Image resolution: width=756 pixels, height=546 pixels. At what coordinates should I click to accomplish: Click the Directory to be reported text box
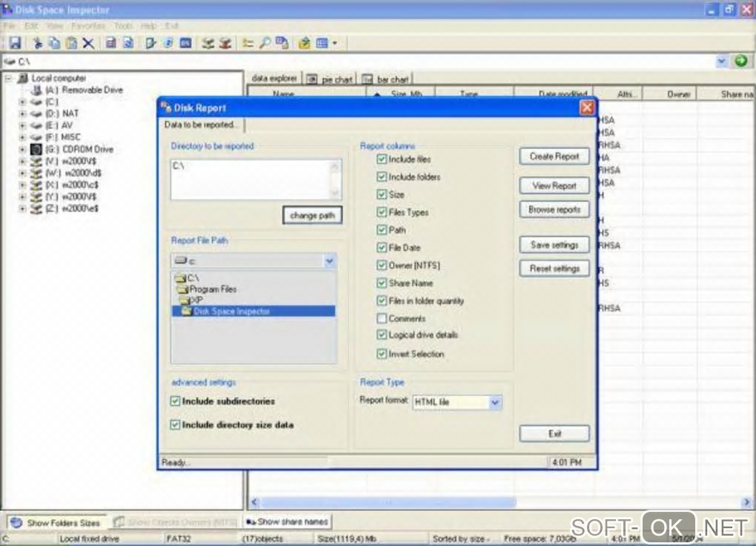click(256, 180)
